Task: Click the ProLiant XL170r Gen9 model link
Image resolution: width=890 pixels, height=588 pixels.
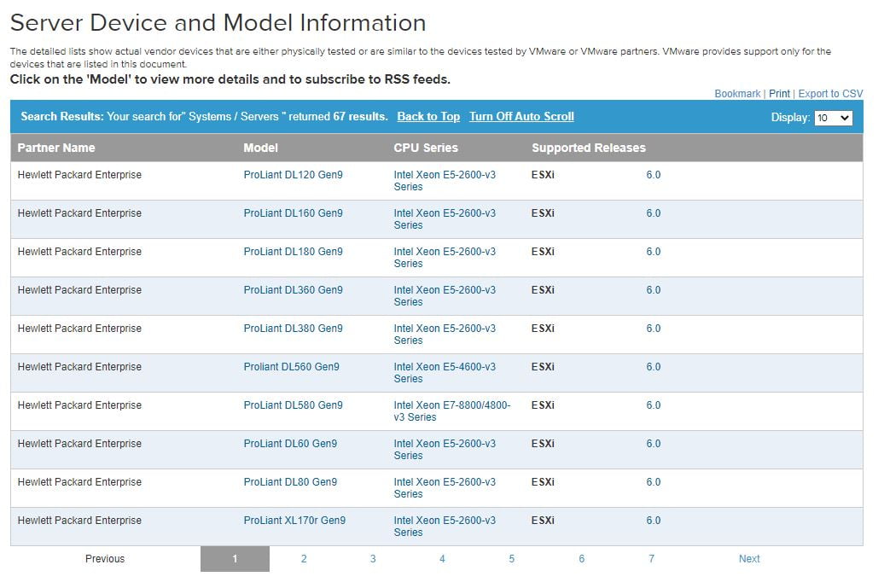Action: (x=294, y=521)
